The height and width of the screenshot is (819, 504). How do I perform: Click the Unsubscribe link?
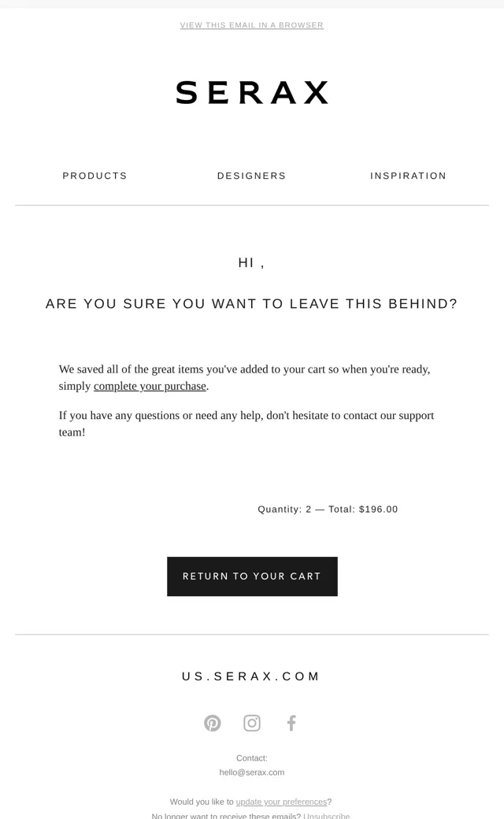coord(327,815)
